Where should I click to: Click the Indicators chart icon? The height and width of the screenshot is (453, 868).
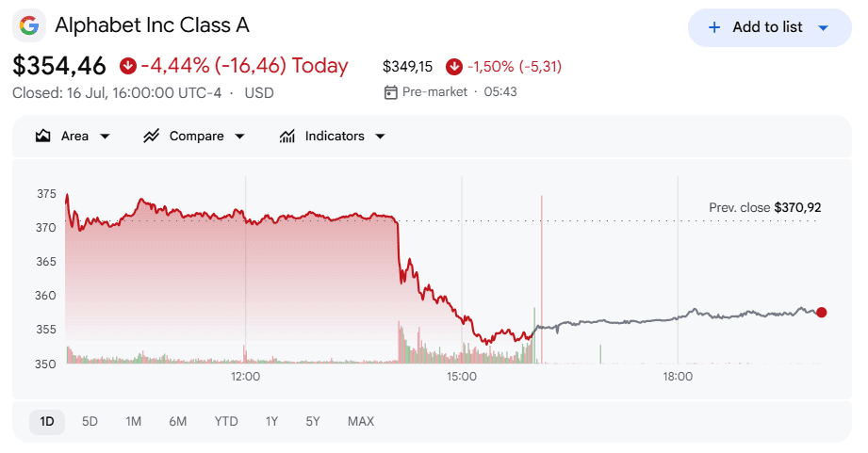click(287, 136)
